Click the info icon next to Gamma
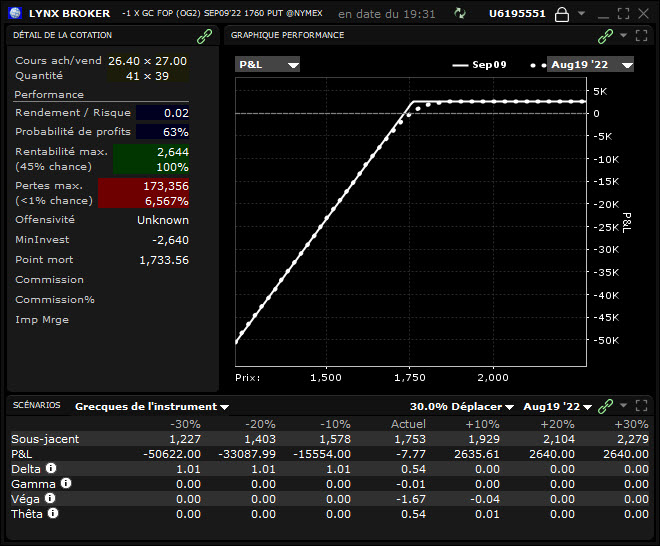Viewport: 660px width, 546px height. 64,482
